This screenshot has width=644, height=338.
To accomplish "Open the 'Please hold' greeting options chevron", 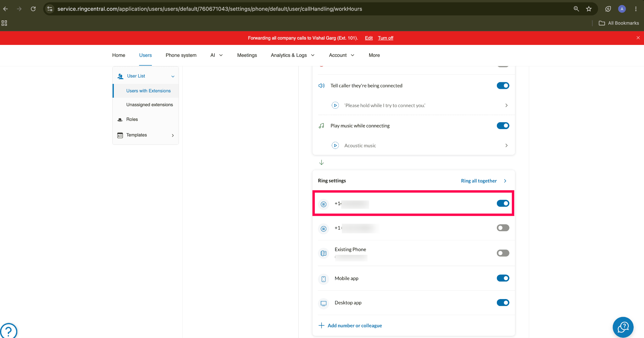I will click(506, 106).
